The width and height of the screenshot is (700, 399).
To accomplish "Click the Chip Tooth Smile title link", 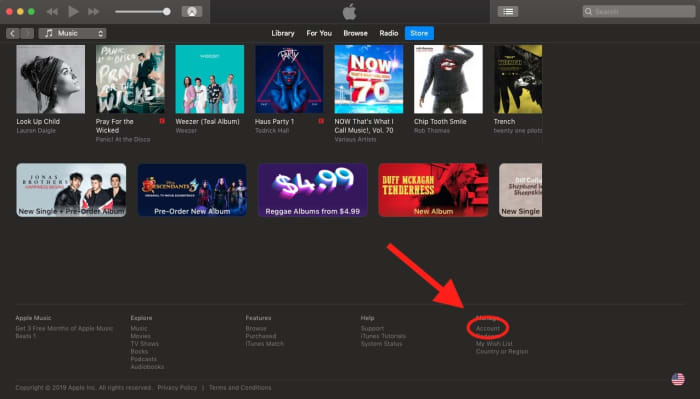I will 440,121.
